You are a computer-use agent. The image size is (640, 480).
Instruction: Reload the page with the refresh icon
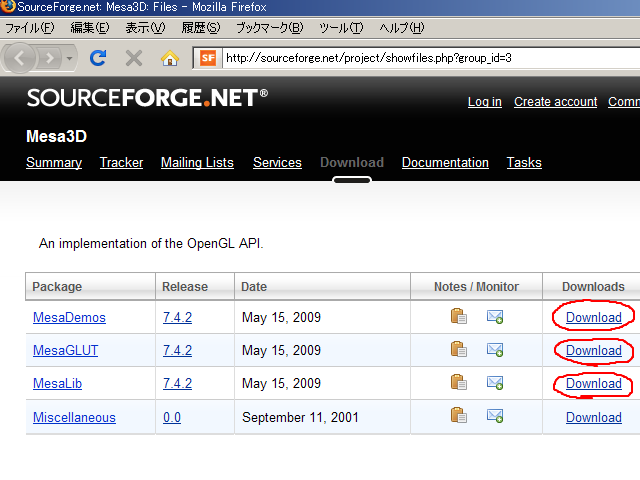[x=98, y=58]
